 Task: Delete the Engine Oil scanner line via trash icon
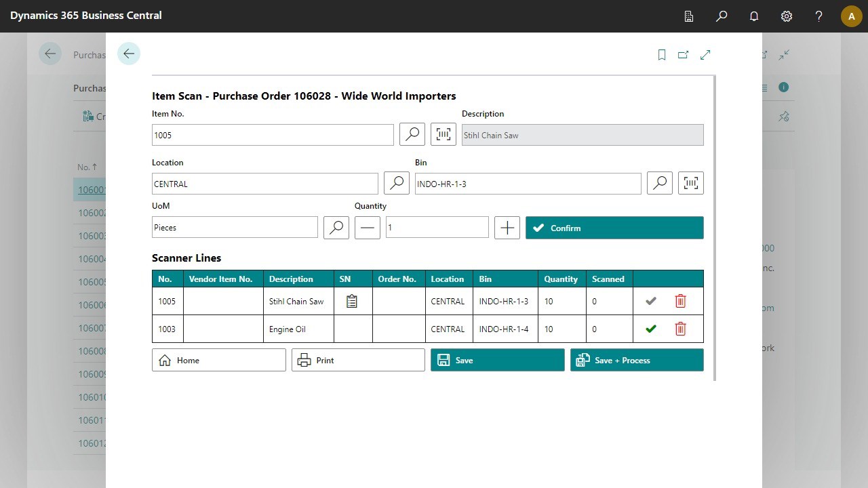(680, 329)
